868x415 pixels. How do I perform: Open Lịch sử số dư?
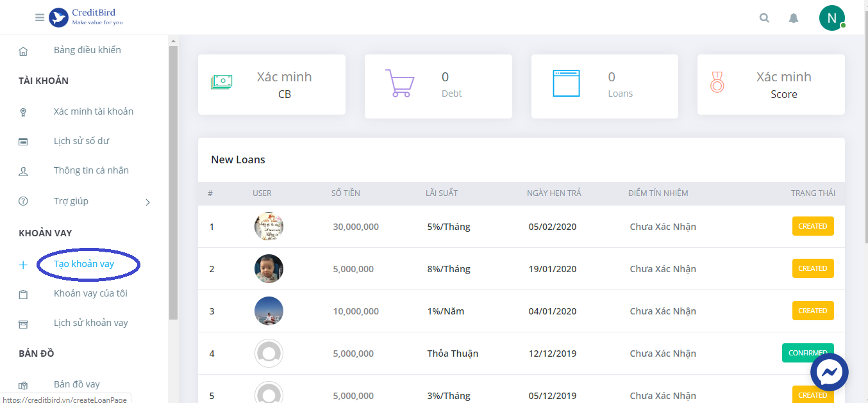click(x=81, y=141)
